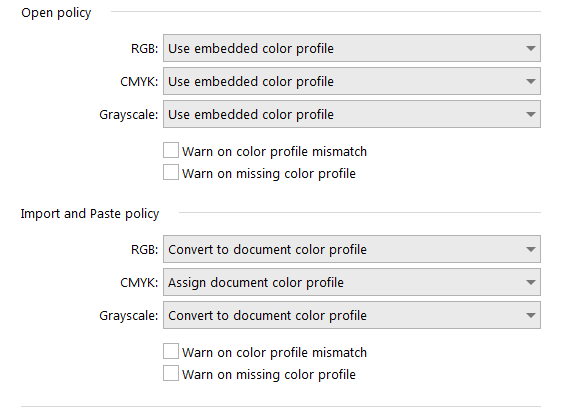Open the Open policy RGB dropdown
This screenshot has height=408, width=562.
tap(352, 48)
